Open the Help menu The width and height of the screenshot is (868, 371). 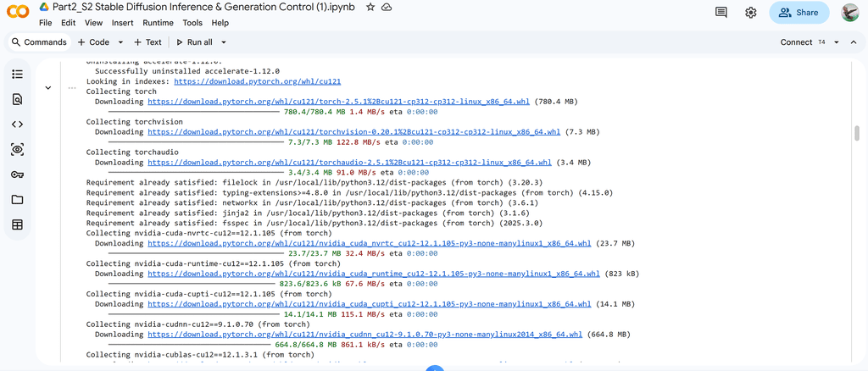(x=220, y=23)
